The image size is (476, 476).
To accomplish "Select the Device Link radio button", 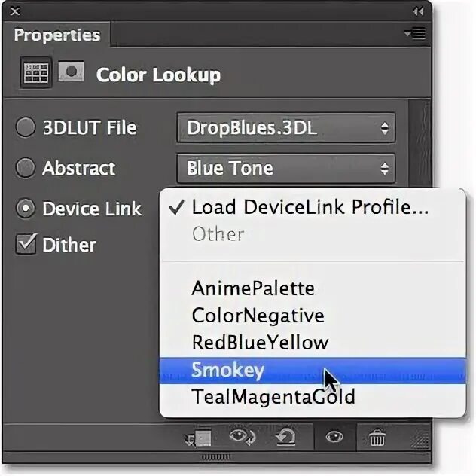I will tap(26, 208).
